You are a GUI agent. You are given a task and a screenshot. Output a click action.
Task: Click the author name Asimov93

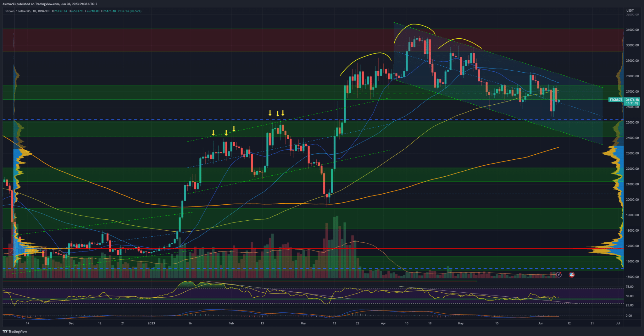coord(9,4)
